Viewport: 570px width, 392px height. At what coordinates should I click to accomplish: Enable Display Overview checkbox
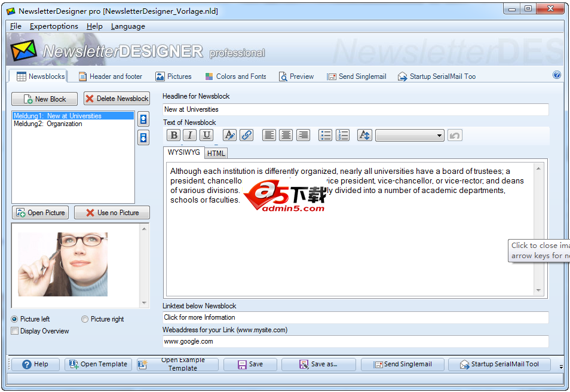pyautogui.click(x=14, y=331)
